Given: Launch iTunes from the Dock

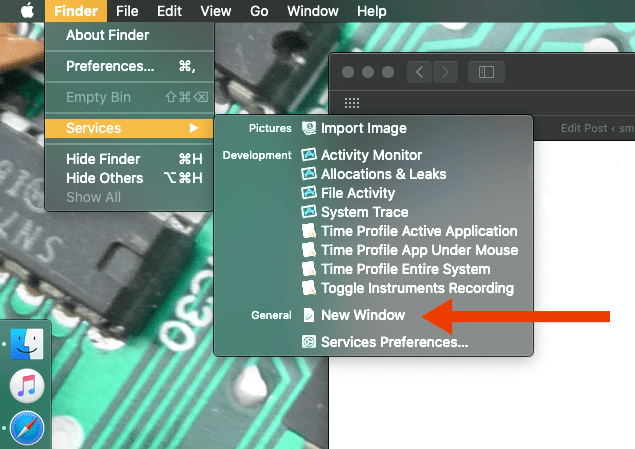Looking at the screenshot, I should 27,385.
